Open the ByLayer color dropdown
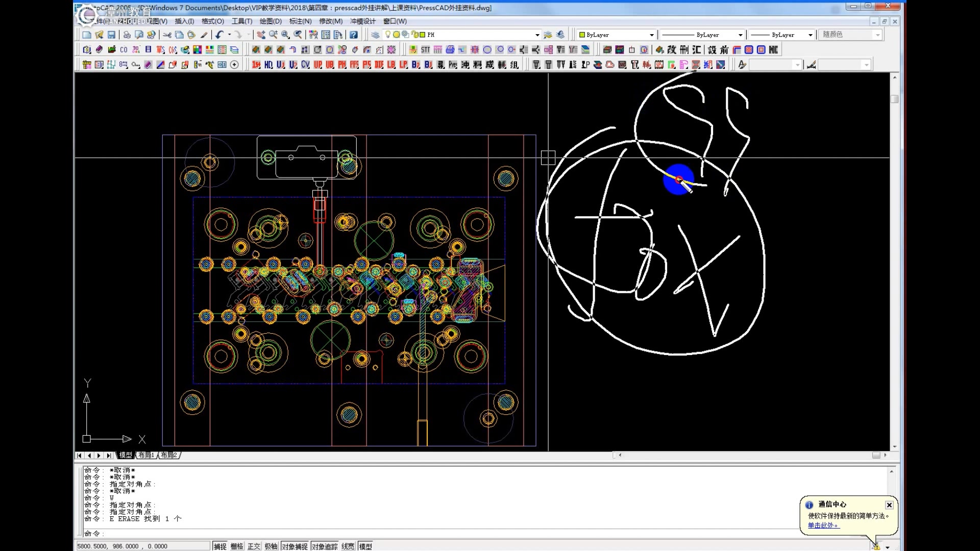 pos(651,35)
